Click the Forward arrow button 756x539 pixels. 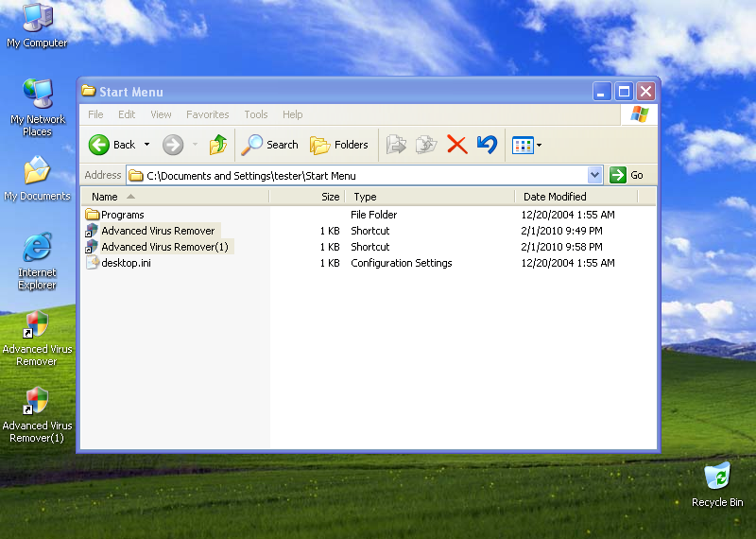[x=173, y=145]
